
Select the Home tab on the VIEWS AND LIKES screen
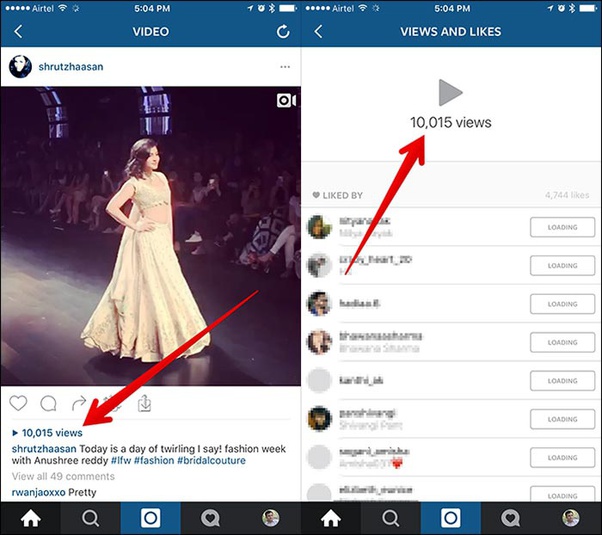coord(331,518)
